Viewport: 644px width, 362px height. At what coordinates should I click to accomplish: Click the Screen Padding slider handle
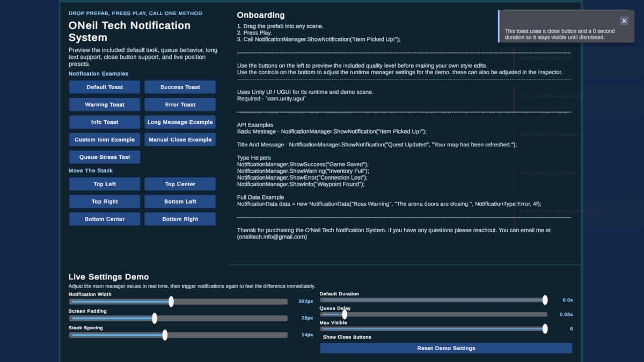point(155,318)
